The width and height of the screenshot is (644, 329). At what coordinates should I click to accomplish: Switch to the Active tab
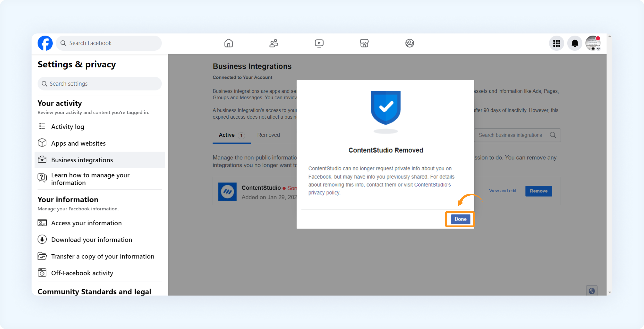click(232, 135)
